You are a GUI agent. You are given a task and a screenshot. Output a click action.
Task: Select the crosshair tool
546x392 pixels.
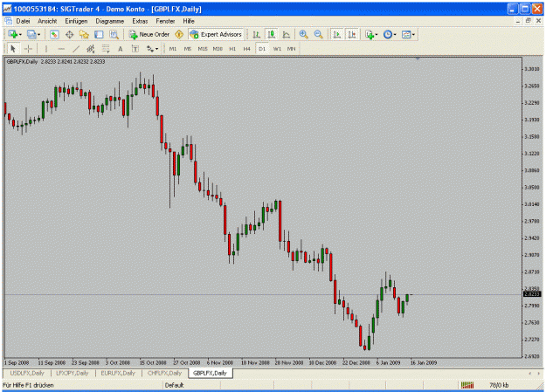pos(29,49)
